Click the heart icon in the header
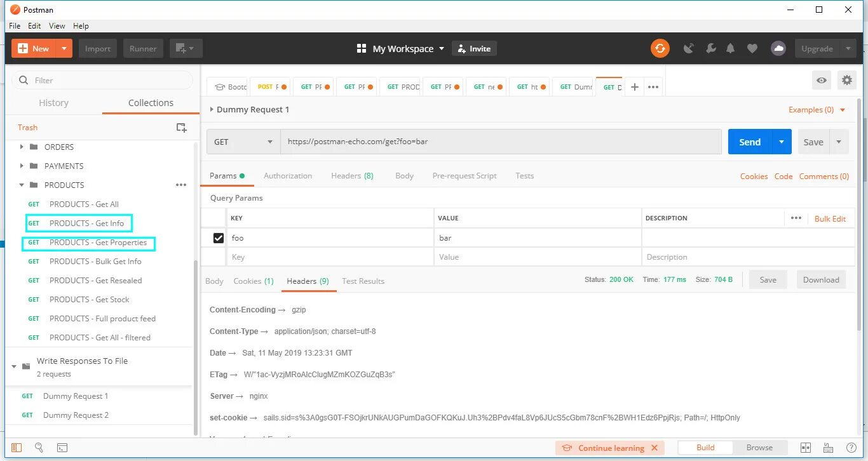The image size is (868, 461). [x=752, y=48]
